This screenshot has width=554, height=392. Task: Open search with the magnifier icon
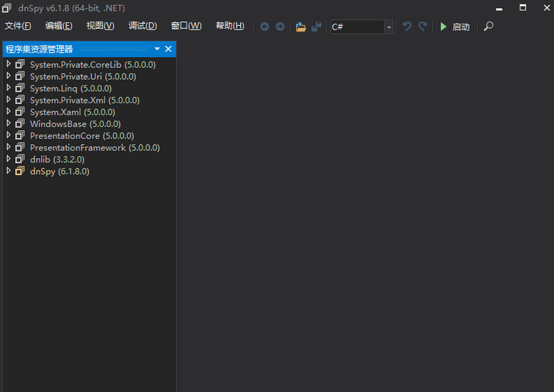click(488, 27)
